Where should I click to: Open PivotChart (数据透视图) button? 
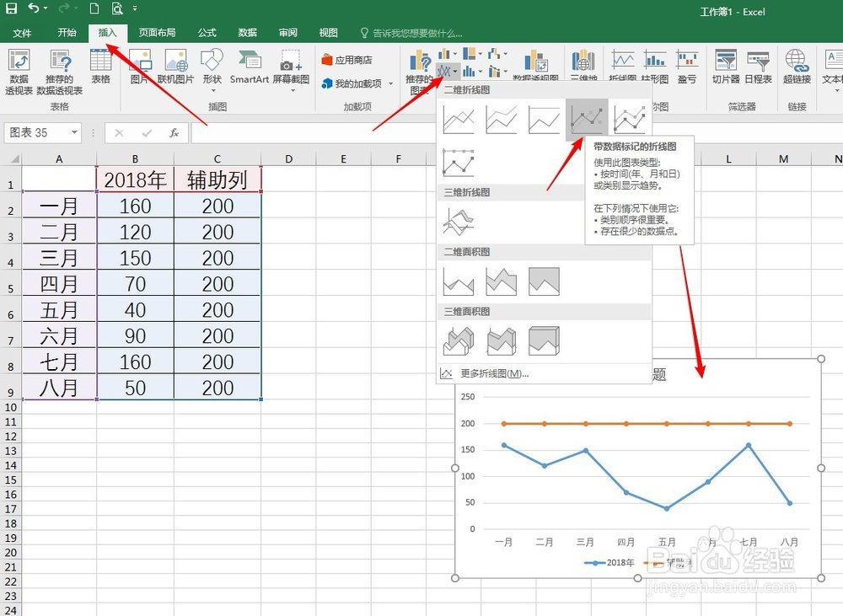535,67
